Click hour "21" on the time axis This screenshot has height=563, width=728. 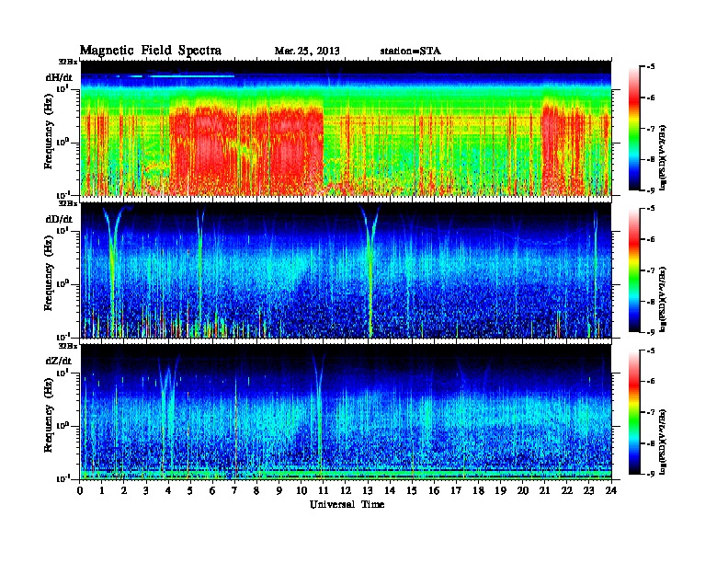coord(544,490)
